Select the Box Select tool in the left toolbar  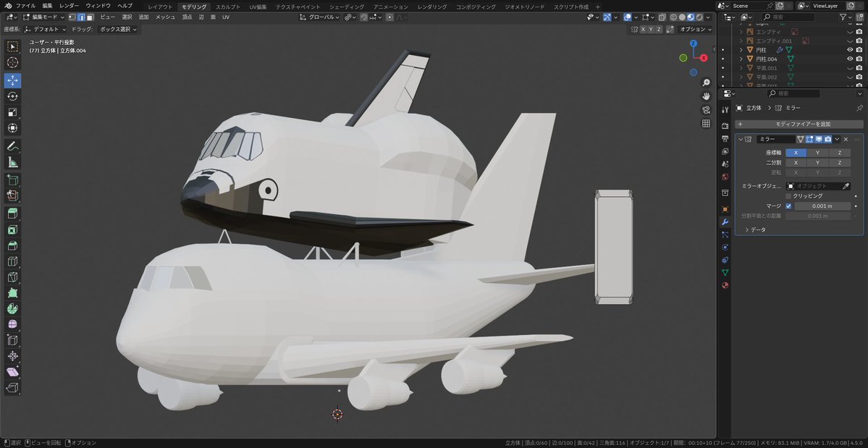[13, 46]
